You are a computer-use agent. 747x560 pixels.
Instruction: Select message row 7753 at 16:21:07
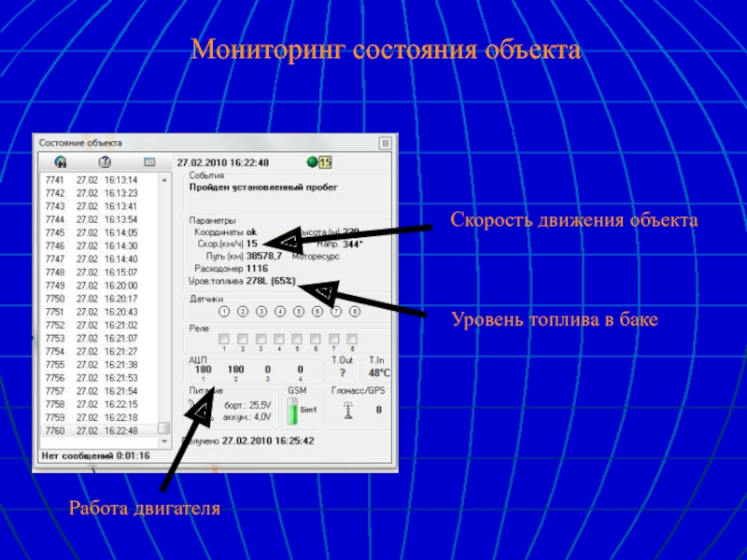pos(99,338)
